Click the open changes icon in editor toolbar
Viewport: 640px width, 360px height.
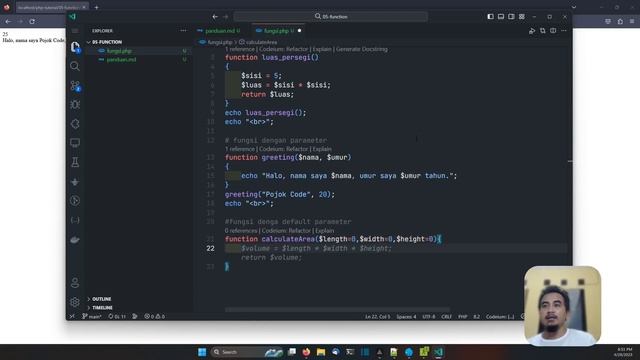pyautogui.click(x=542, y=31)
